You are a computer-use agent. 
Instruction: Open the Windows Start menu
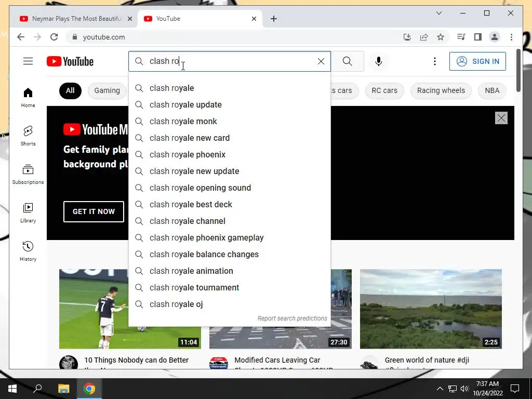click(x=12, y=389)
